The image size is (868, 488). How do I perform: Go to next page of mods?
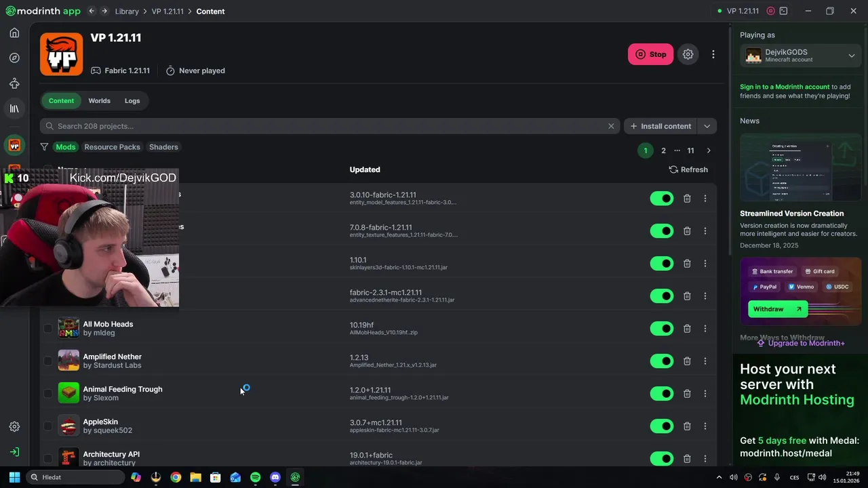pyautogui.click(x=709, y=150)
